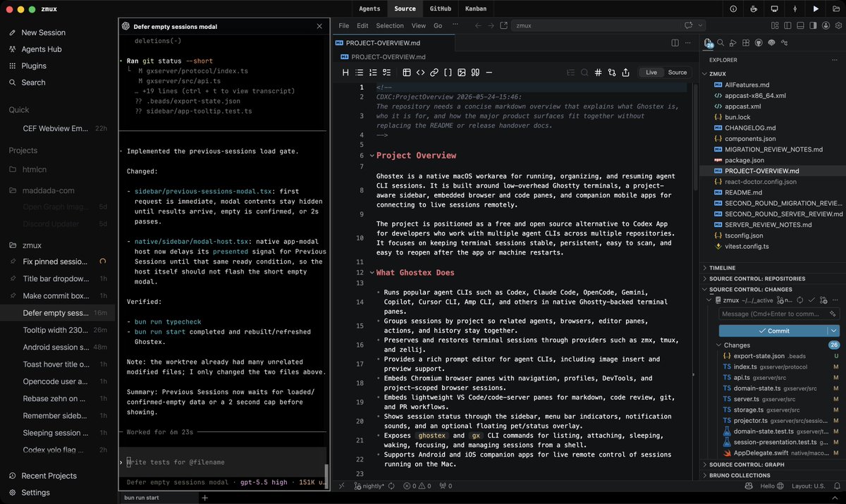Switch to the GitHub tab

pos(441,8)
